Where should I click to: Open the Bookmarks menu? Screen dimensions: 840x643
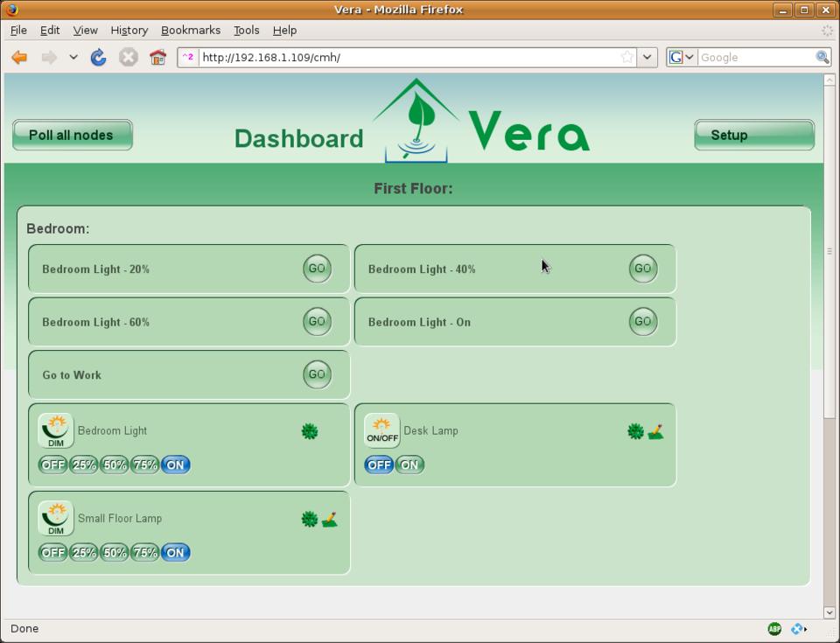(190, 30)
